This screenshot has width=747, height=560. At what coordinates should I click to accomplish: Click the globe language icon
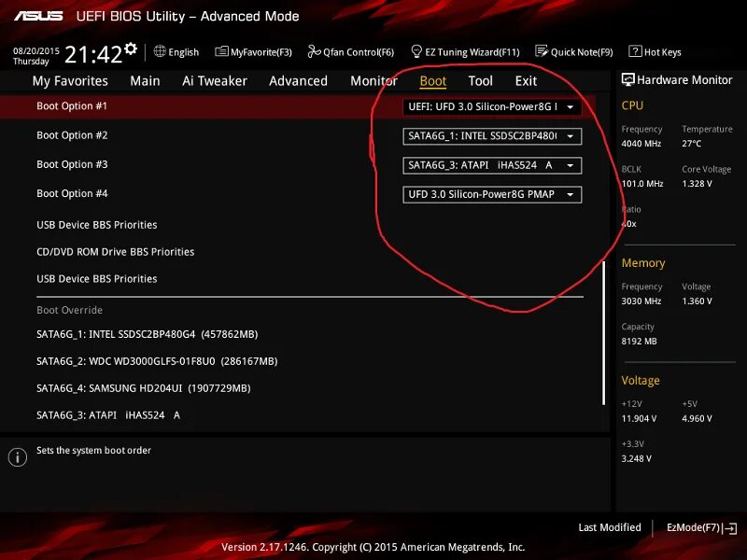[x=160, y=51]
